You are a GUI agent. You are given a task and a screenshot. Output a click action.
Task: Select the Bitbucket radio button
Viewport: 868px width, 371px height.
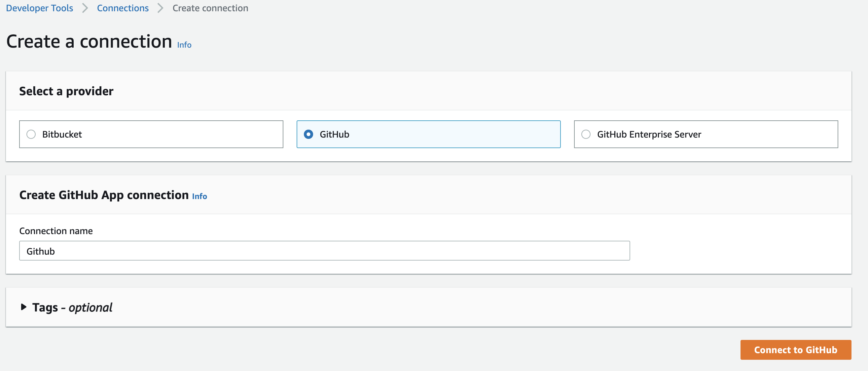(x=31, y=134)
